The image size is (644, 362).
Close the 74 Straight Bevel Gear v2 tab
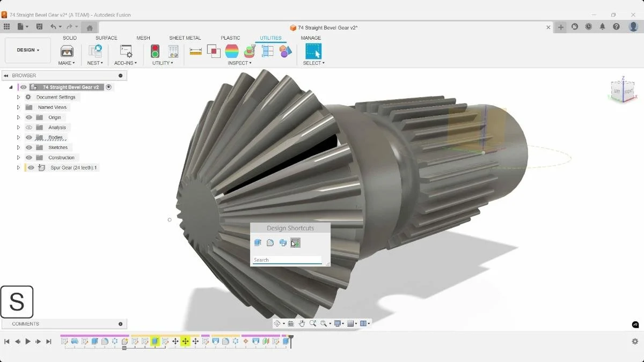tap(548, 27)
